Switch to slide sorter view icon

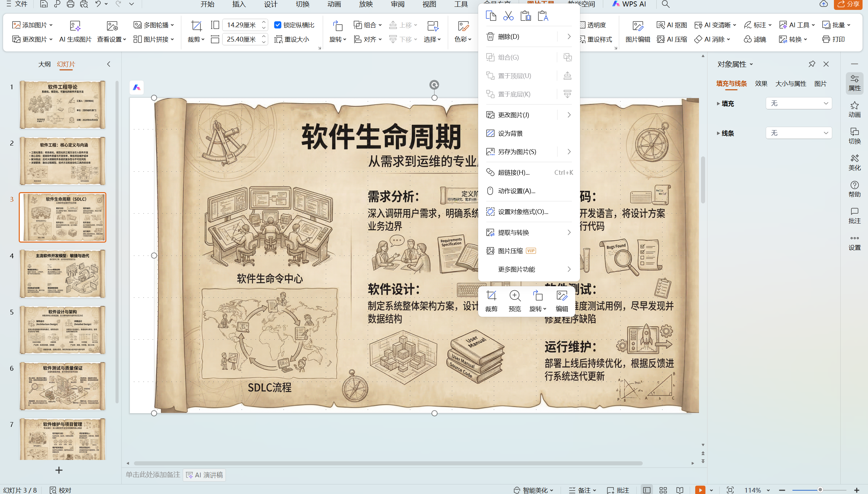pos(663,490)
